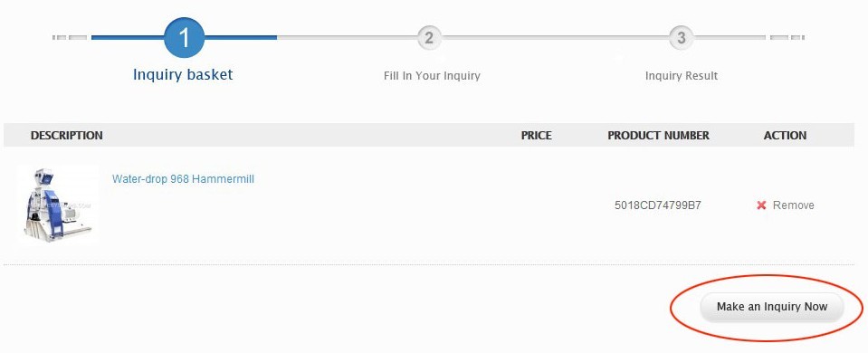Click product number 5018CD74799B7
Screen dimensions: 868x353
point(658,205)
